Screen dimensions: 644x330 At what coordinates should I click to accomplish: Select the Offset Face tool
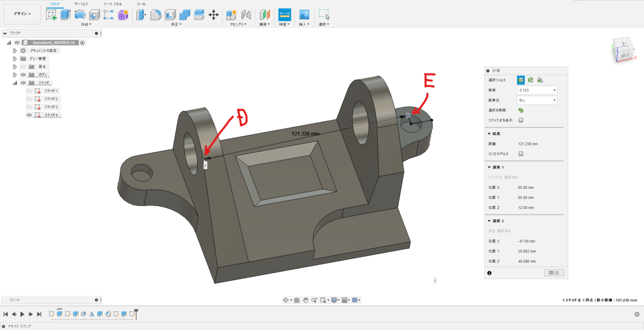(x=199, y=15)
